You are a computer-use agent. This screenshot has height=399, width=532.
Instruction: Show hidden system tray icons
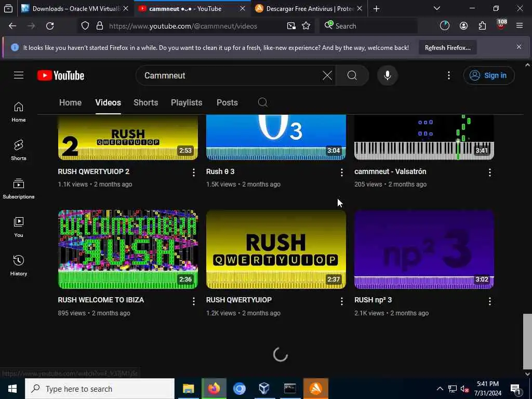pyautogui.click(x=440, y=389)
